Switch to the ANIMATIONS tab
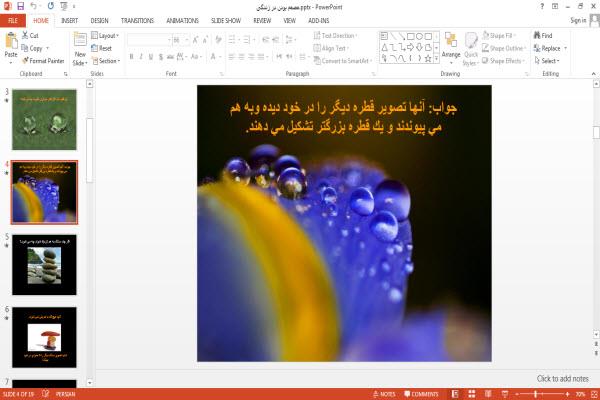This screenshot has width=600, height=400. click(183, 21)
